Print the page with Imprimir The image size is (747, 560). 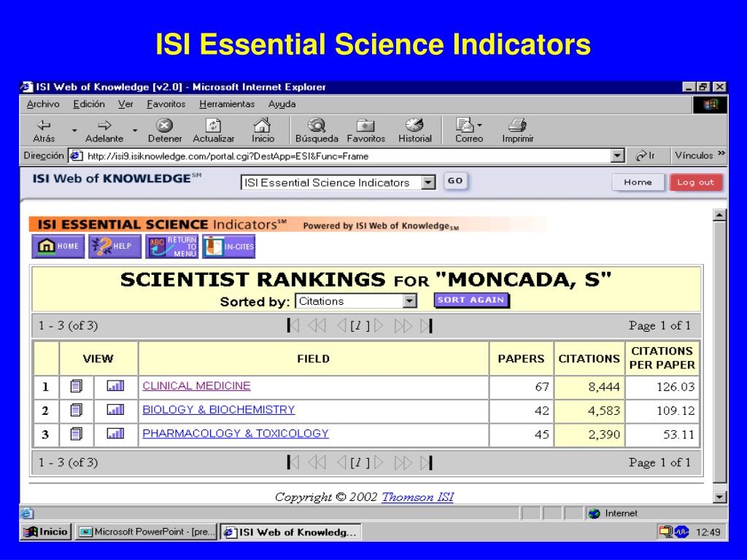[518, 131]
